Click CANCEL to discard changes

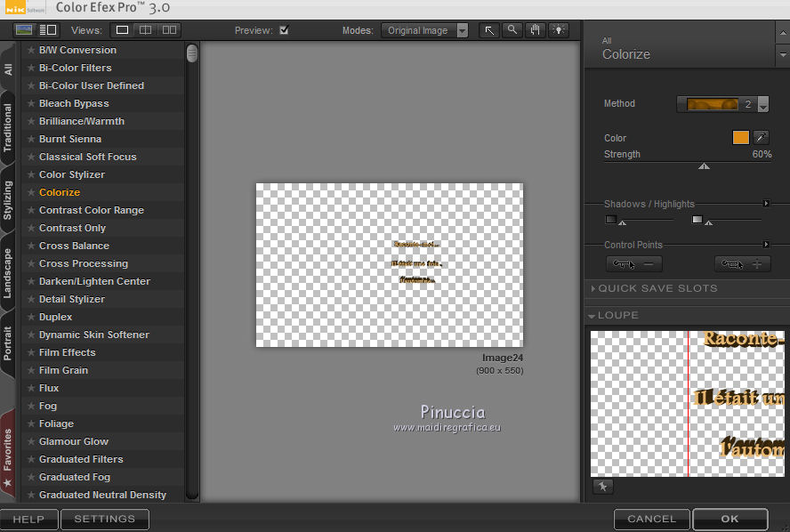coord(651,520)
